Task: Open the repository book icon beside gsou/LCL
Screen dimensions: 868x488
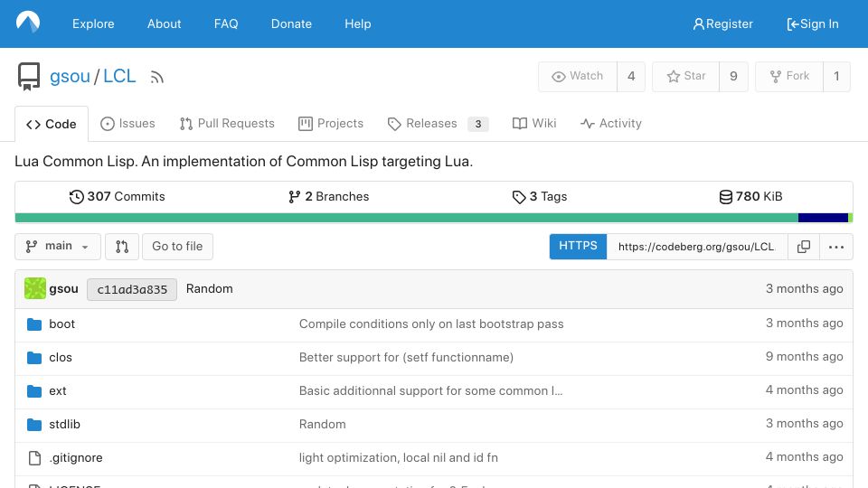Action: click(x=29, y=76)
